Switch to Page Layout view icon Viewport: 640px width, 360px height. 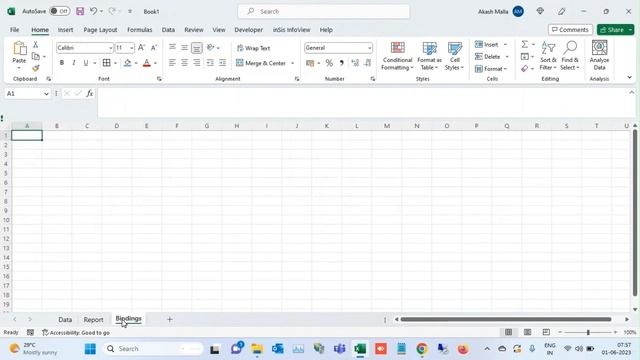click(x=527, y=333)
